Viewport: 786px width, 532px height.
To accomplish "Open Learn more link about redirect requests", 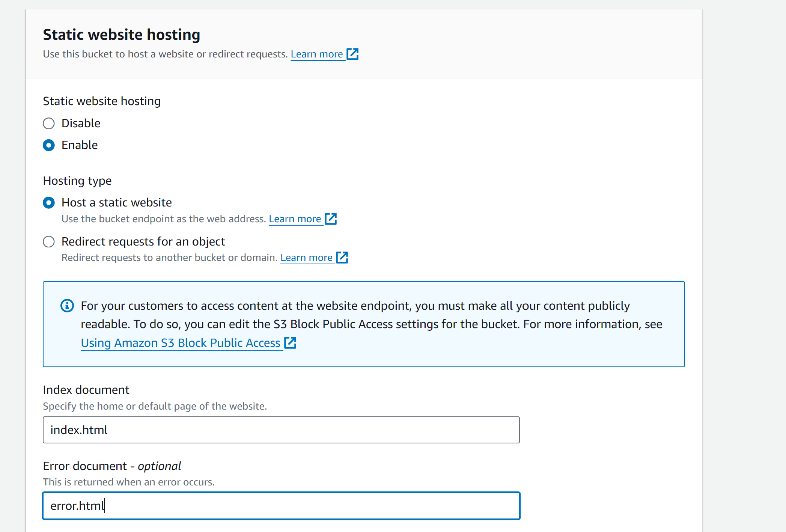I will pyautogui.click(x=306, y=258).
